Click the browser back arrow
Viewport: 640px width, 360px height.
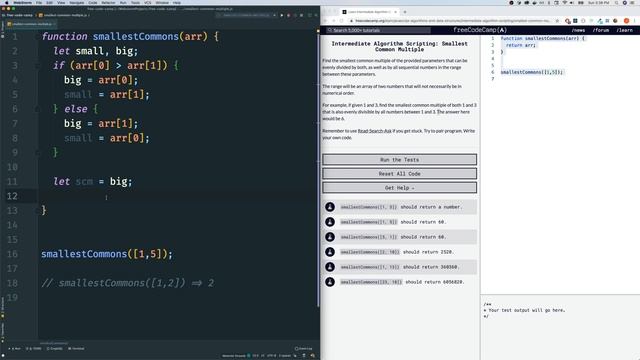tap(325, 21)
